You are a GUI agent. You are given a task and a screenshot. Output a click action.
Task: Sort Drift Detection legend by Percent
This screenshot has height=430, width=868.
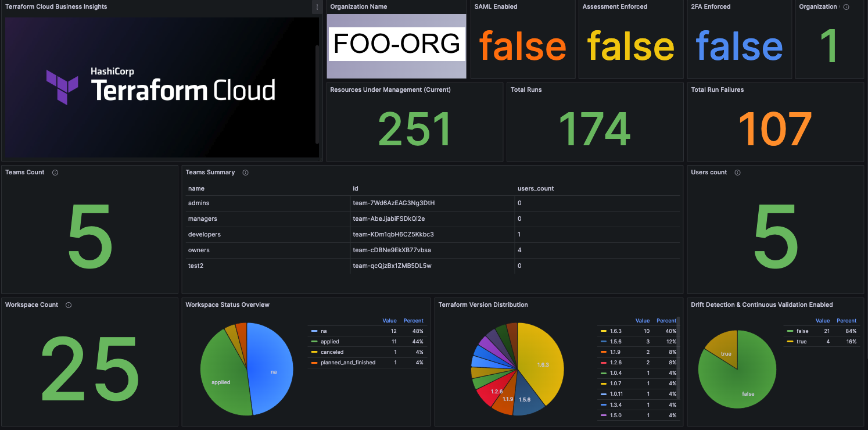point(847,321)
